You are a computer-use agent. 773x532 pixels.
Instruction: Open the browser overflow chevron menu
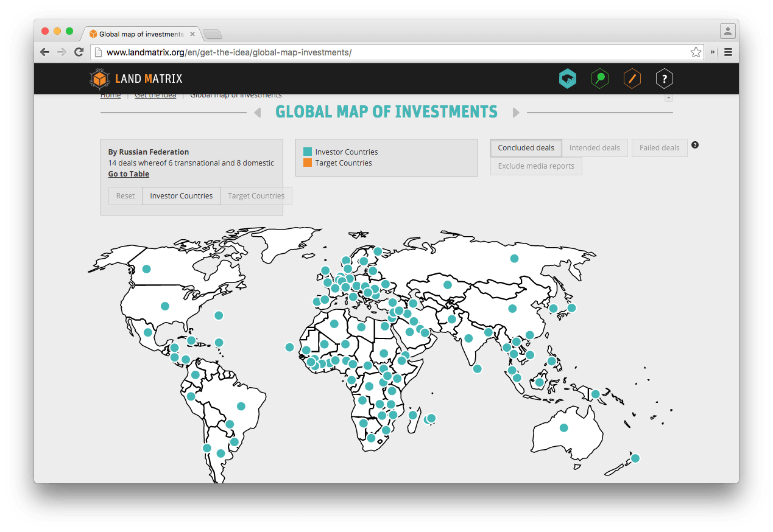[711, 52]
